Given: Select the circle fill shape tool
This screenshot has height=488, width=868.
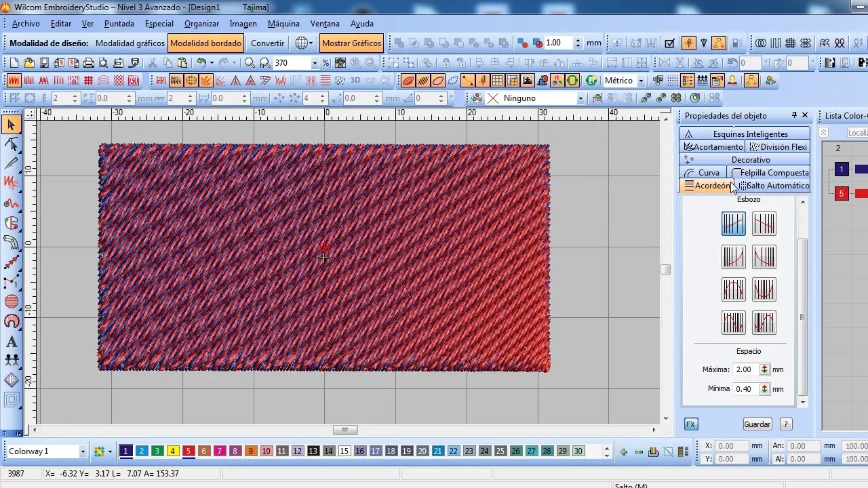Looking at the screenshot, I should [12, 302].
